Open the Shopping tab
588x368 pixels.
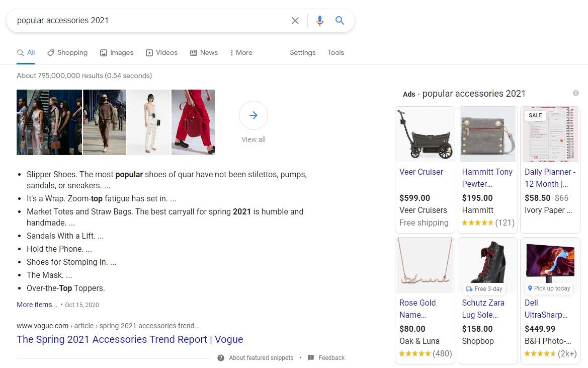point(67,52)
